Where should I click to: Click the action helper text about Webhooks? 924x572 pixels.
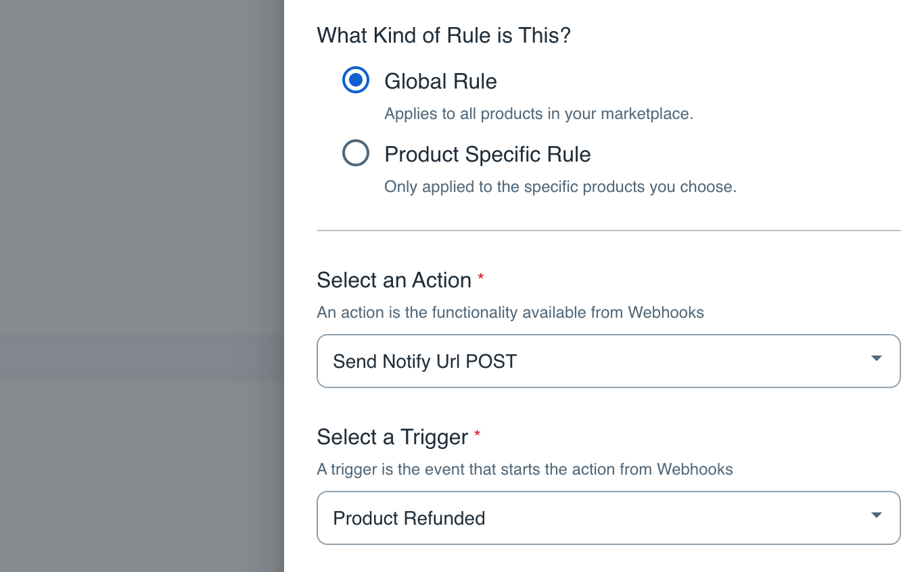click(x=510, y=312)
